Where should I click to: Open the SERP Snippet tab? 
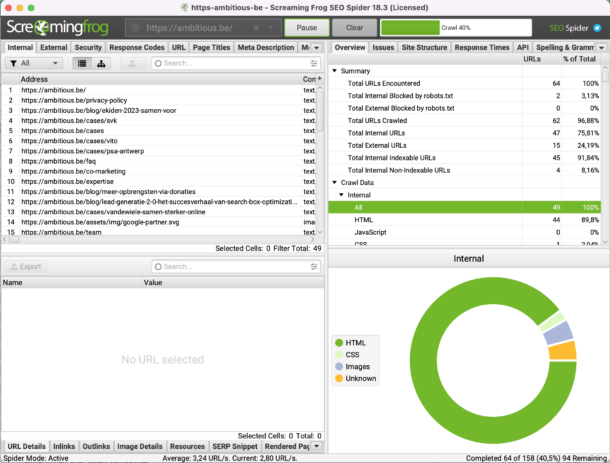[235, 446]
